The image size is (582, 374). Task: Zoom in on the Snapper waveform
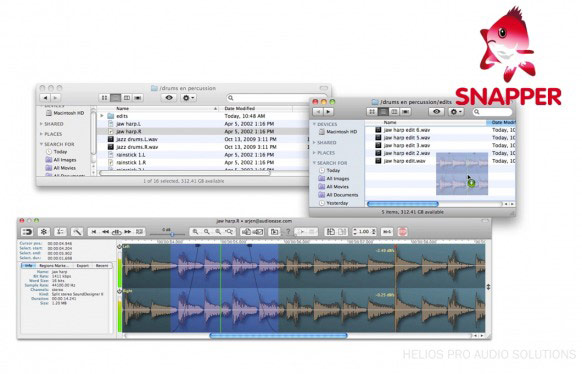tap(195, 232)
